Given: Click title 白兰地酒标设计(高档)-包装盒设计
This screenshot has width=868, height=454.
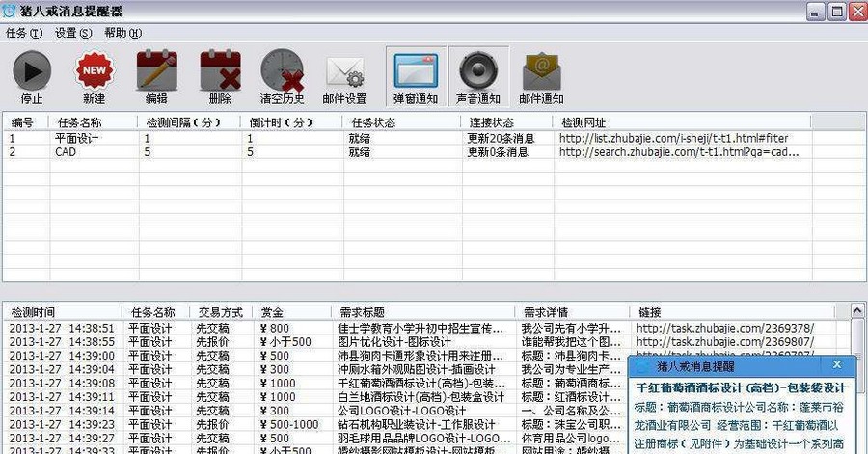Looking at the screenshot, I should [420, 397].
